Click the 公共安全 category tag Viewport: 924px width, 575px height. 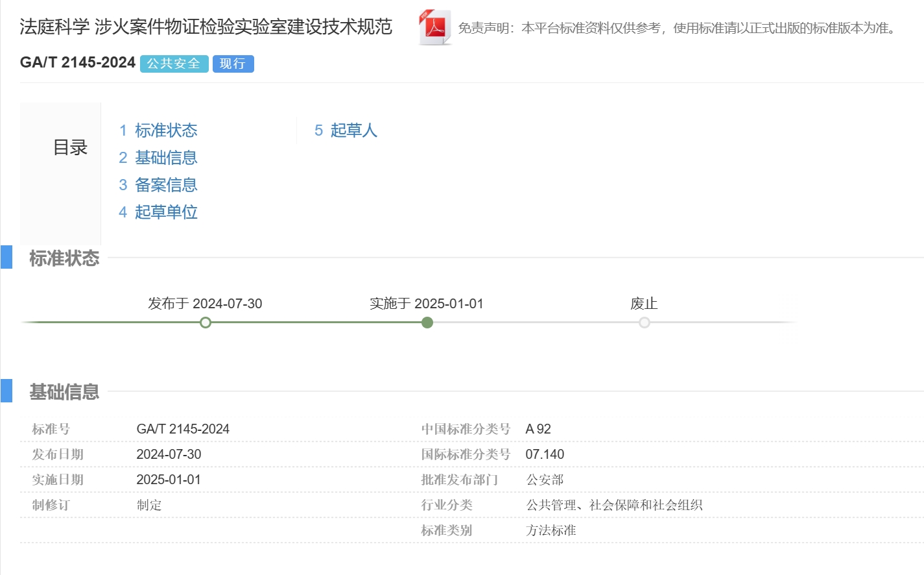point(174,64)
